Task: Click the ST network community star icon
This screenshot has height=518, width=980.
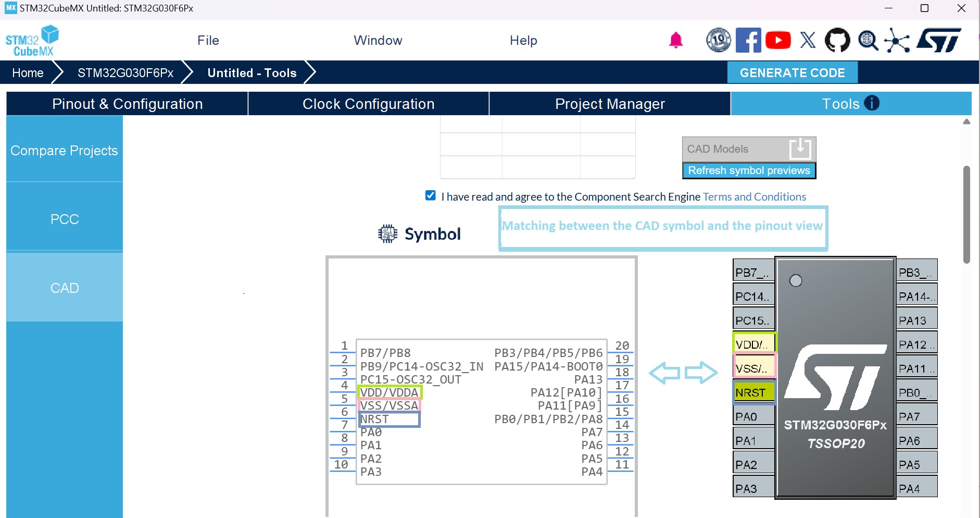Action: (897, 41)
